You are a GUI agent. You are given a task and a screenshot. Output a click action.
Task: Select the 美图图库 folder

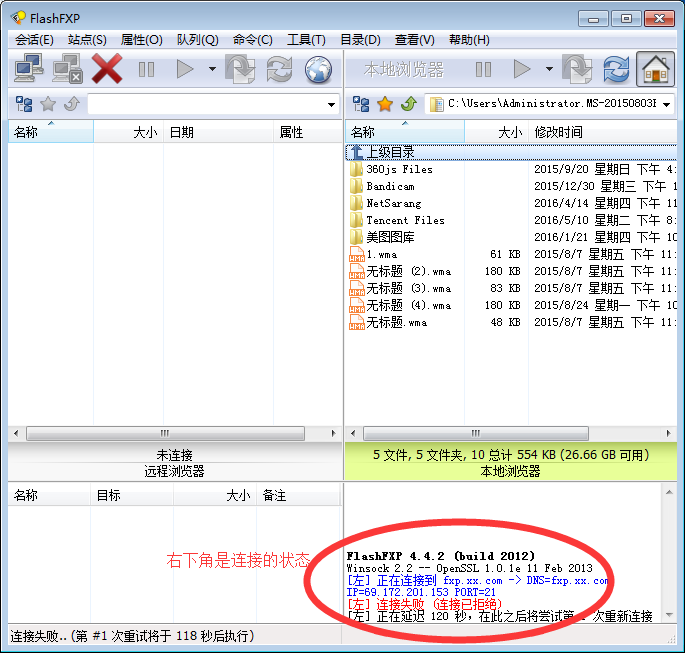511,237
